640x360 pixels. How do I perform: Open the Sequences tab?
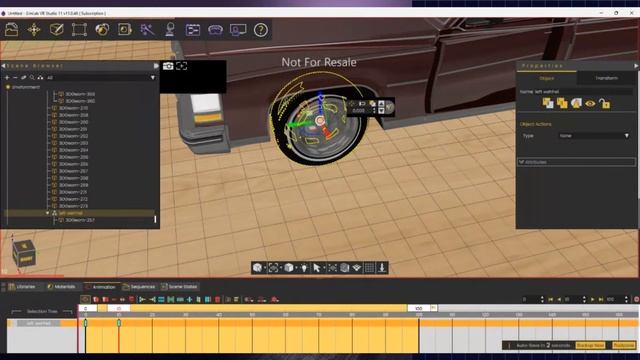click(139, 287)
